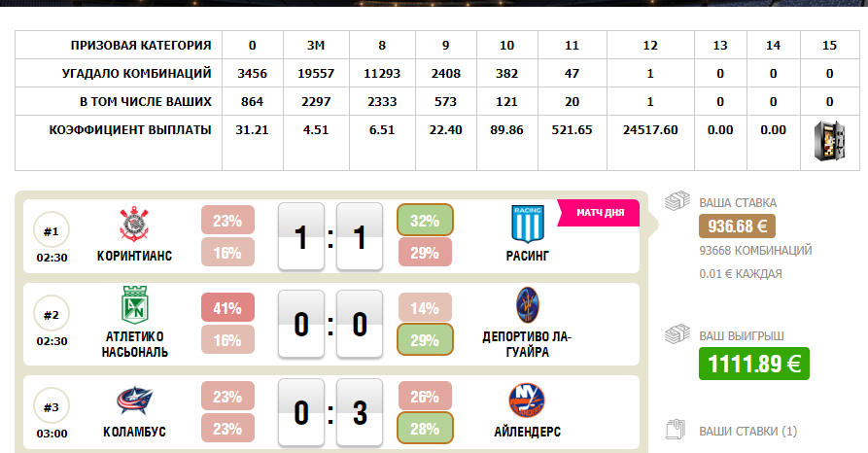868x453 pixels.
Task: Click the МАТЧ ДНЯ ribbon label
Action: click(601, 212)
